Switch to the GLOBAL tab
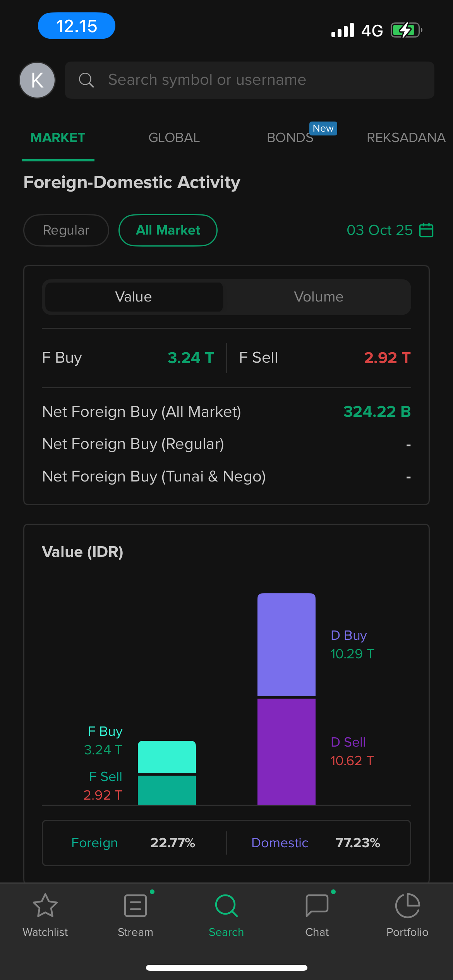The width and height of the screenshot is (453, 980). [174, 138]
